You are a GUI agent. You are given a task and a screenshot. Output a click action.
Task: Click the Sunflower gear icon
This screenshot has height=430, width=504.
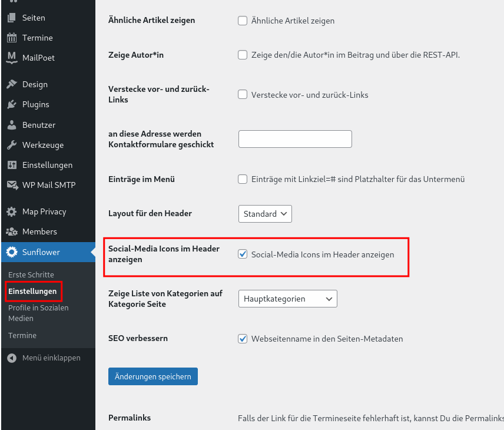point(12,252)
